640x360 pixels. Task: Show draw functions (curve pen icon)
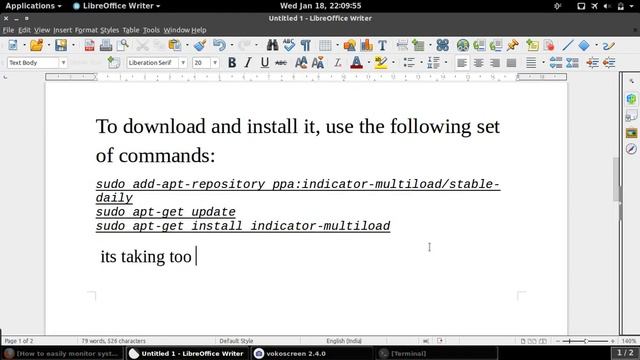coord(609,45)
